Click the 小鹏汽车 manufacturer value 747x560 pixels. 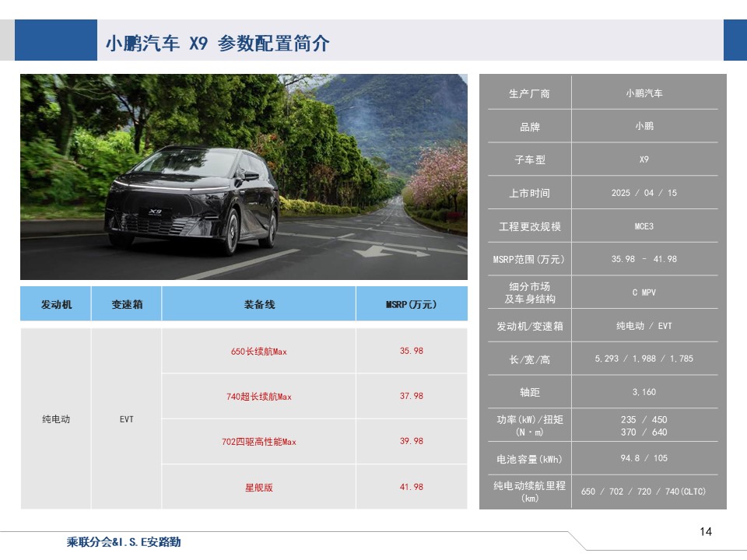644,93
